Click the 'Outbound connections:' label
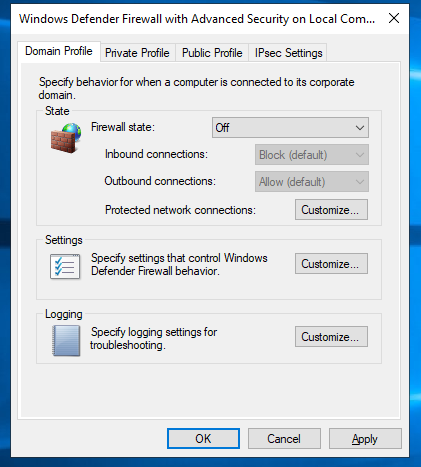The image size is (421, 467). [160, 181]
